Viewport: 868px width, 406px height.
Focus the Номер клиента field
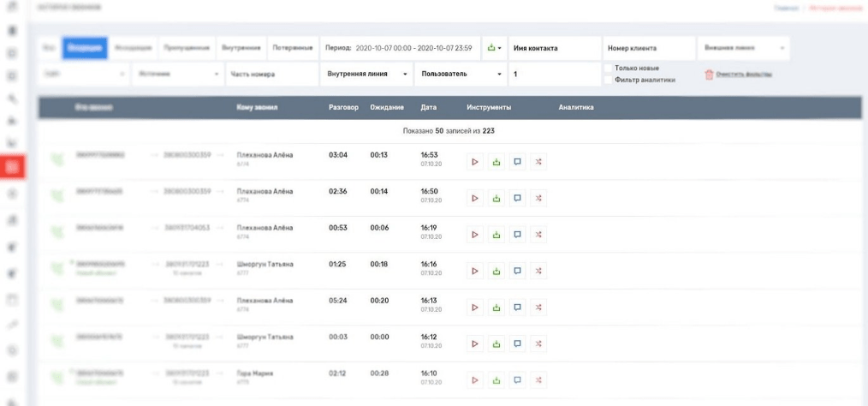click(x=648, y=48)
